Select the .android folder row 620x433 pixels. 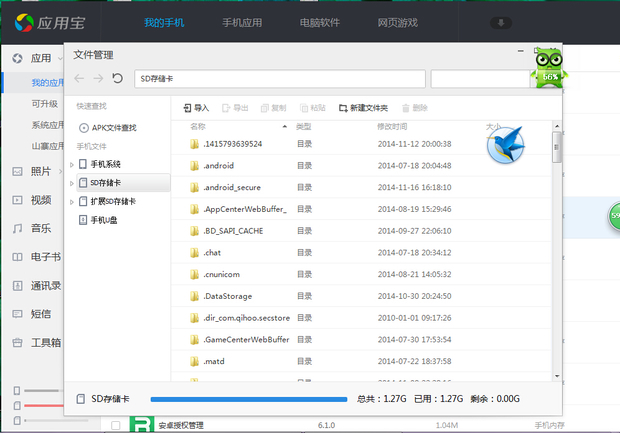tap(361, 166)
